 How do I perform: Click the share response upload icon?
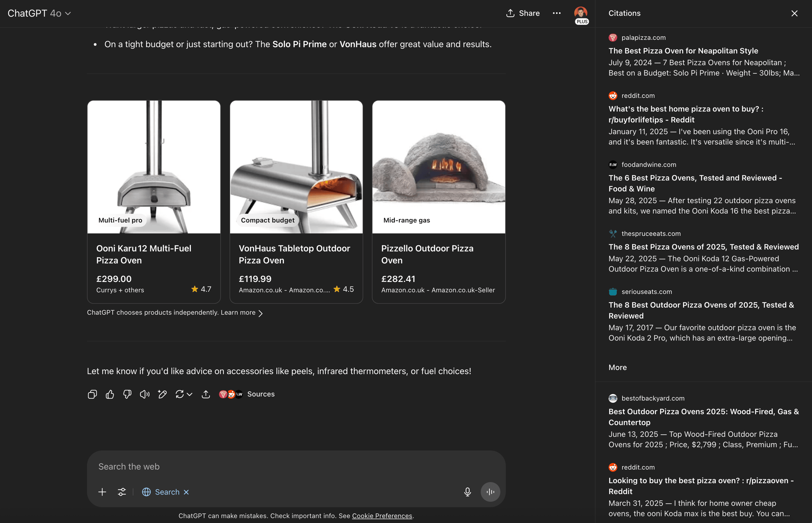tap(206, 394)
